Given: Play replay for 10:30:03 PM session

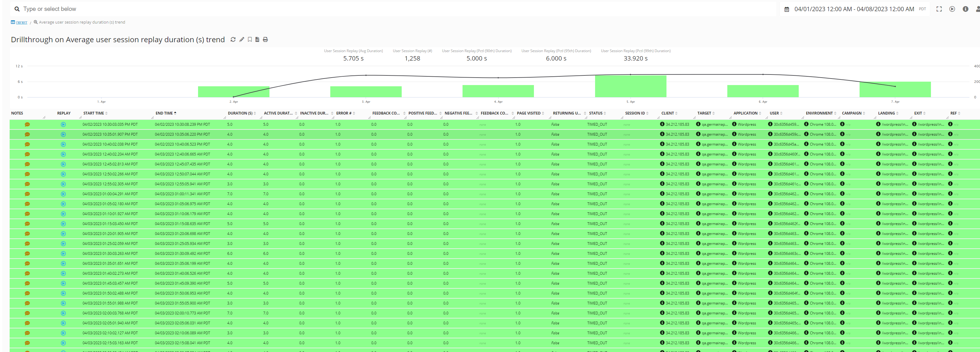Looking at the screenshot, I should 63,124.
